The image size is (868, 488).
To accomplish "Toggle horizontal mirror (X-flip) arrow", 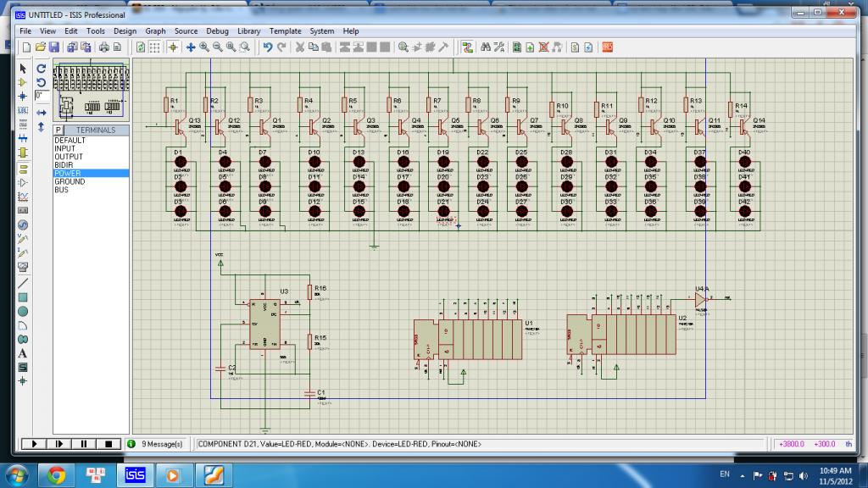I will point(41,111).
